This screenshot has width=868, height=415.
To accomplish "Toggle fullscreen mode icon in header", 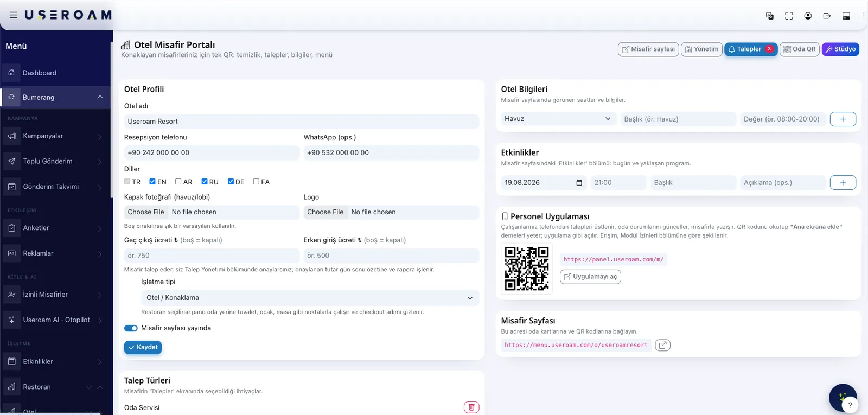I will (x=789, y=16).
